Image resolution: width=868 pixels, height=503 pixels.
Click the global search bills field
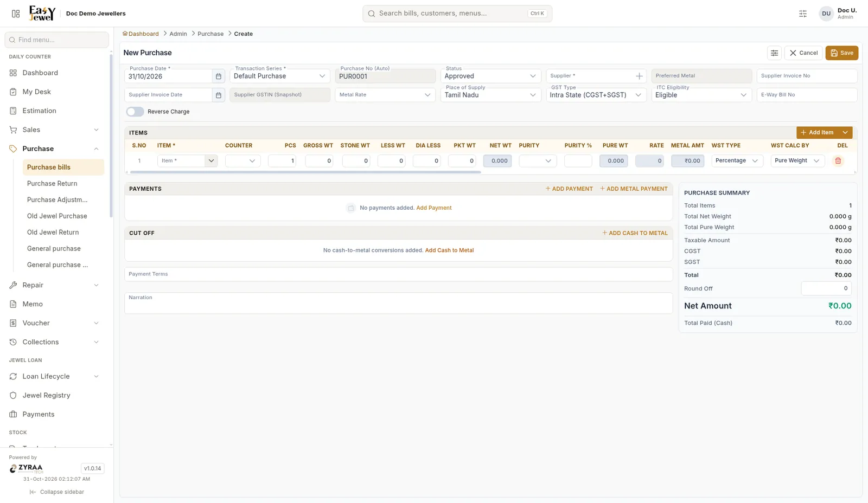[x=457, y=14]
